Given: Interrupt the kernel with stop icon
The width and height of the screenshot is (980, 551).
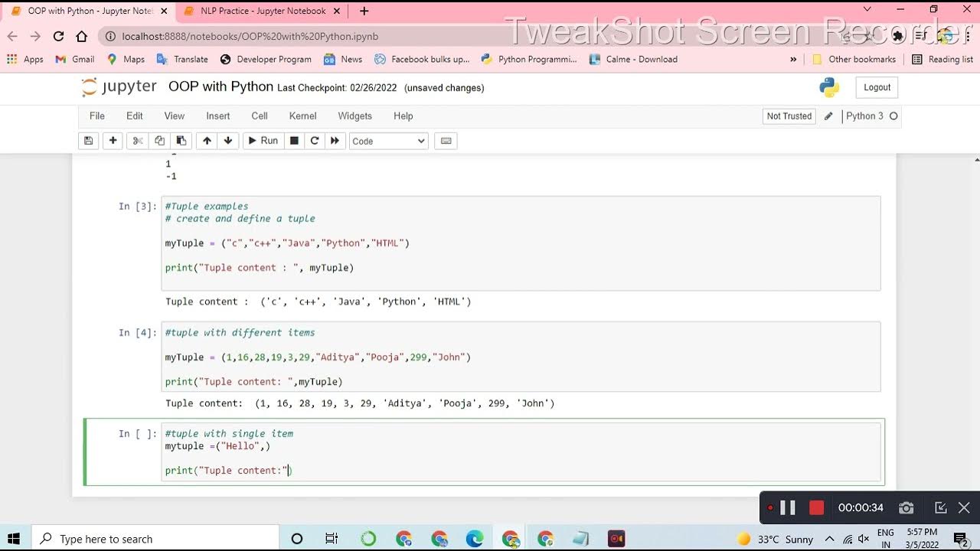Looking at the screenshot, I should click(294, 141).
